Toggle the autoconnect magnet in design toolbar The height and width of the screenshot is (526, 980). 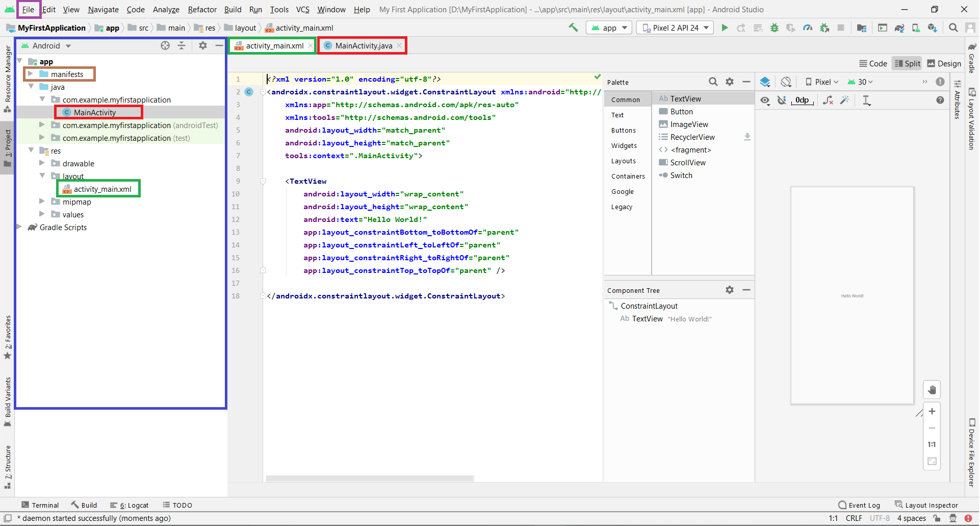pos(782,101)
